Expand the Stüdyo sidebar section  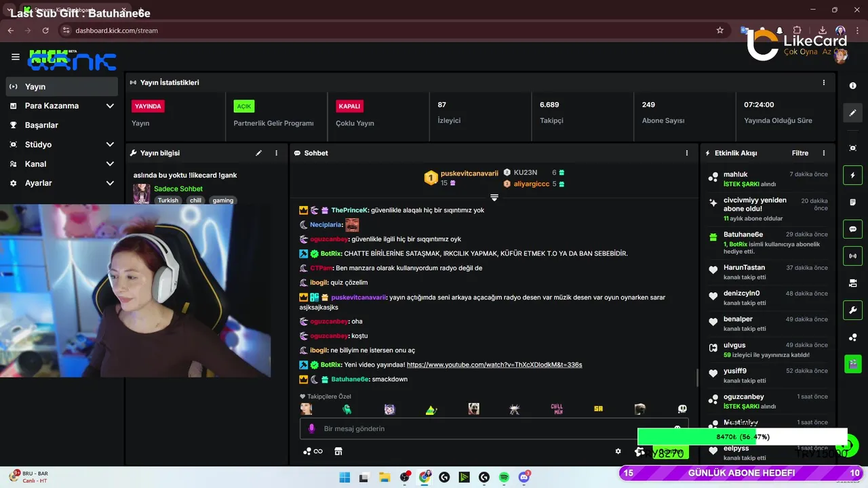tap(62, 144)
